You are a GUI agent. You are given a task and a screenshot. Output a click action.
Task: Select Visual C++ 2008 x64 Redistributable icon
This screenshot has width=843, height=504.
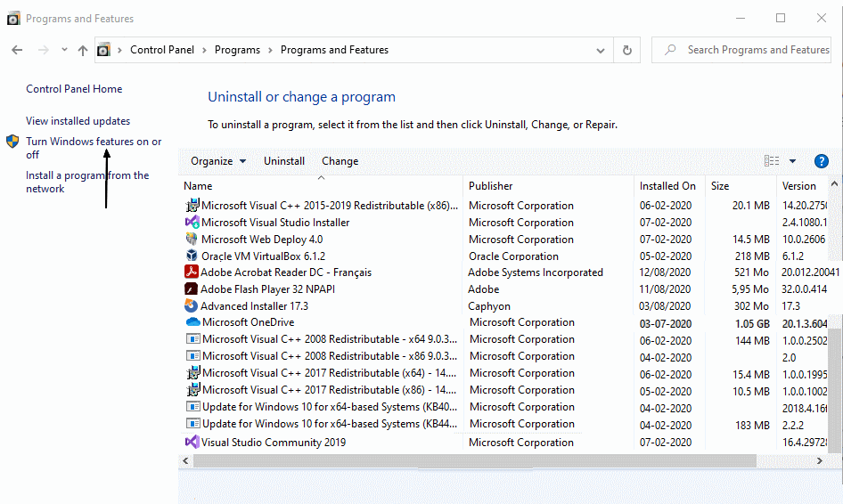tap(193, 339)
